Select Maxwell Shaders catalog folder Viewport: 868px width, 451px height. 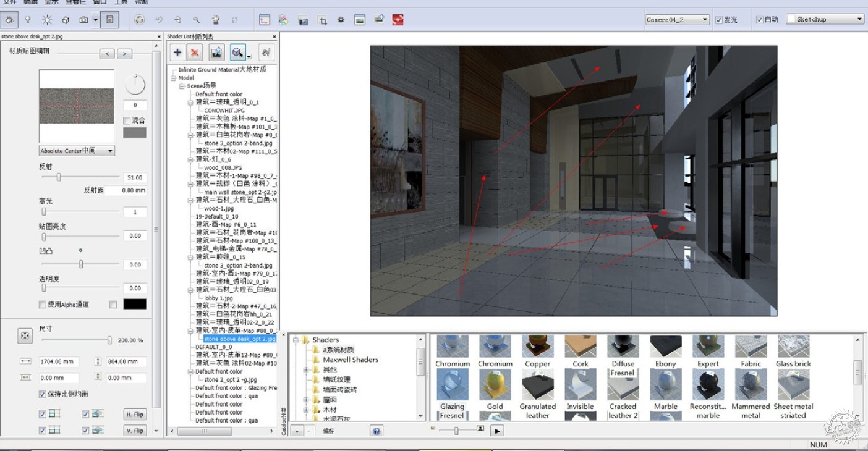[x=351, y=360]
